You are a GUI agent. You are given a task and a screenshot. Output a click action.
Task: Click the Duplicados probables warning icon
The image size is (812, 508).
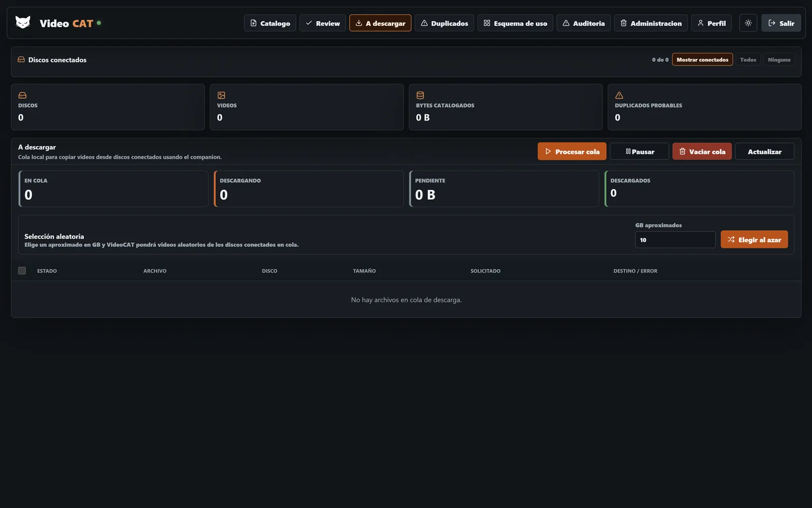pos(619,95)
